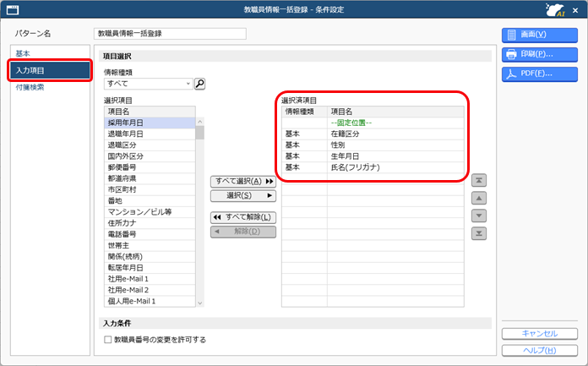This screenshot has width=588, height=366.
Task: Select 番地 list row
Action: (x=150, y=201)
